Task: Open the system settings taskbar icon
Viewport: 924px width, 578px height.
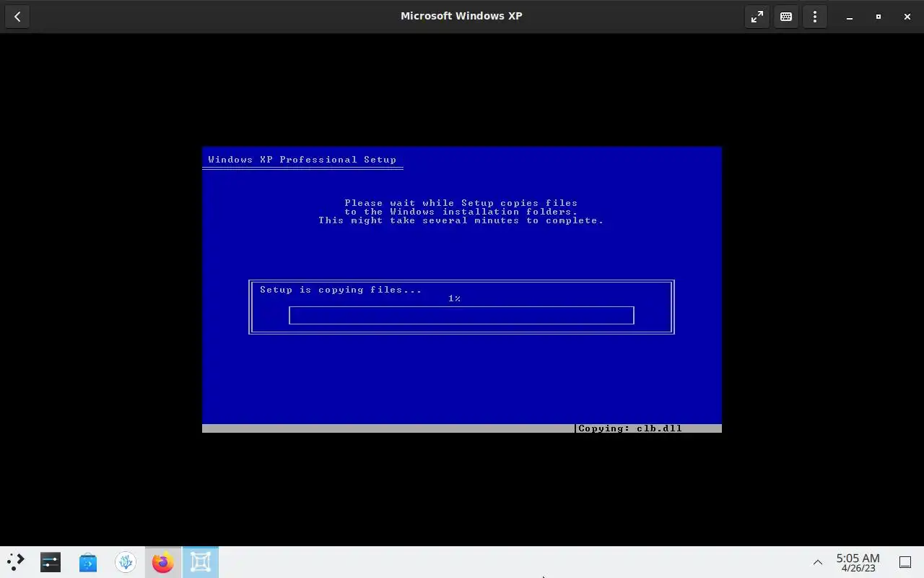Action: click(51, 562)
